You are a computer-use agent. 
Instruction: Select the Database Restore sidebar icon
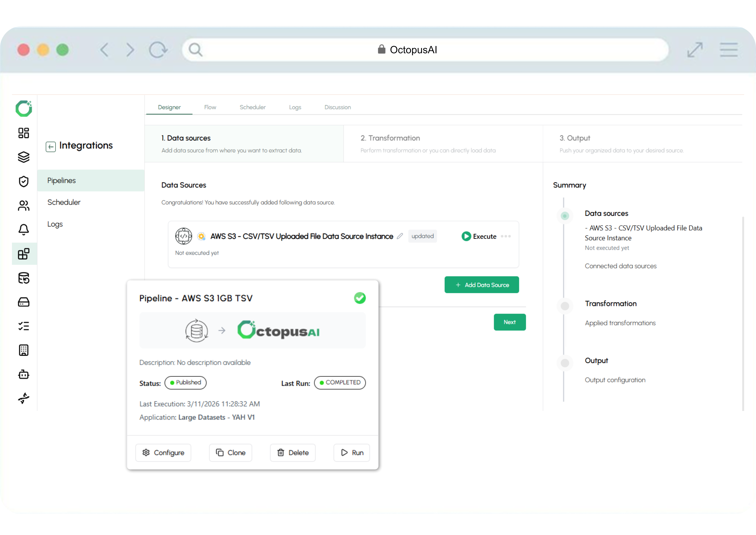point(24,278)
